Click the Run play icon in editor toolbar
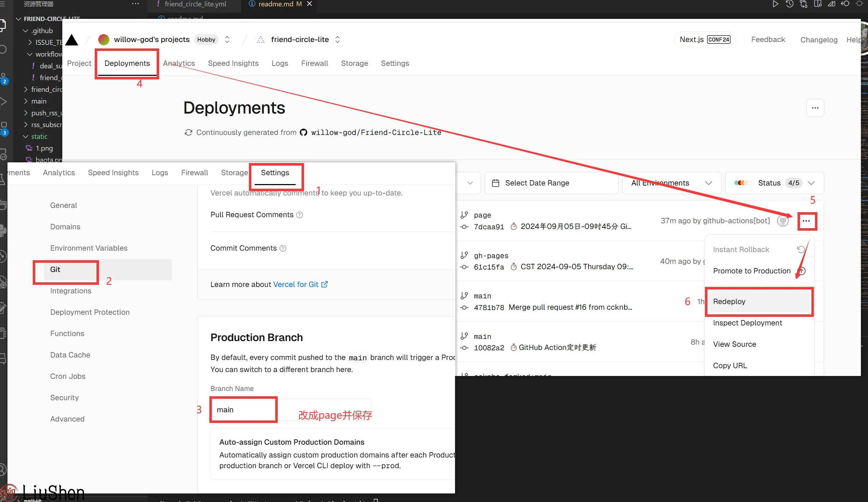 pyautogui.click(x=775, y=4)
